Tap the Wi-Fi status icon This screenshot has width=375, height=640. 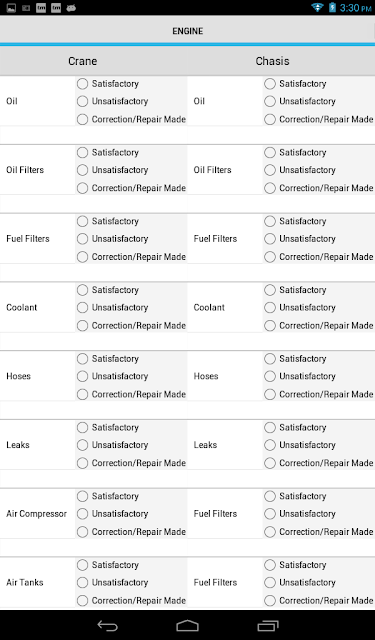click(317, 7)
